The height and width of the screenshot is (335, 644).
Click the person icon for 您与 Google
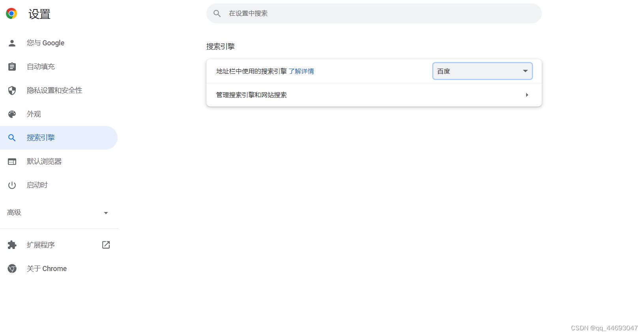click(x=12, y=43)
